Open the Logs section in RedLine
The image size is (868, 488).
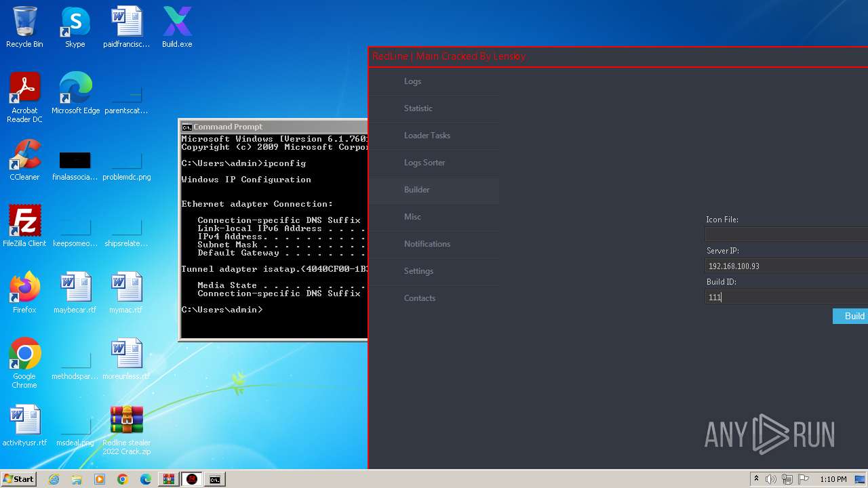pyautogui.click(x=434, y=81)
